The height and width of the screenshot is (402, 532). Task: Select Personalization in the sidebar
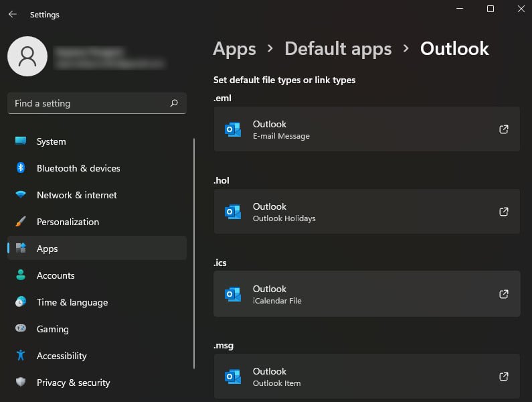tap(68, 222)
